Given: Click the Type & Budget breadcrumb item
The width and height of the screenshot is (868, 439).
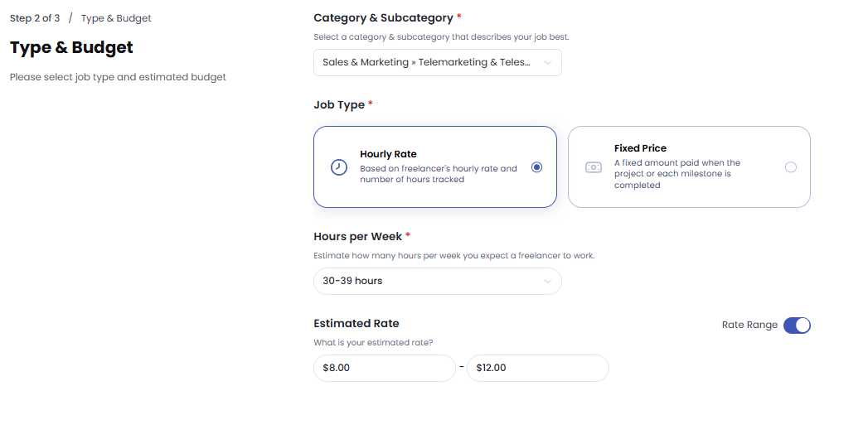Looking at the screenshot, I should [x=116, y=18].
